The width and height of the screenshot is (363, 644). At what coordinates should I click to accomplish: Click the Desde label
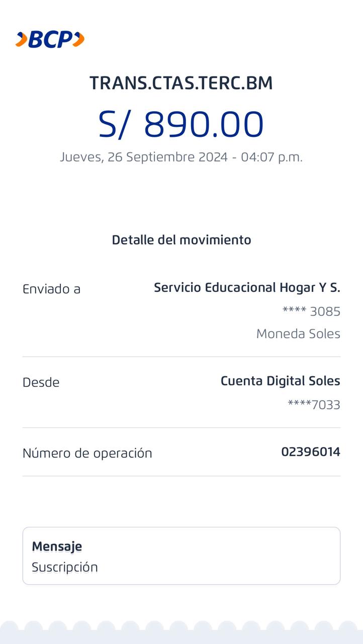tap(41, 382)
